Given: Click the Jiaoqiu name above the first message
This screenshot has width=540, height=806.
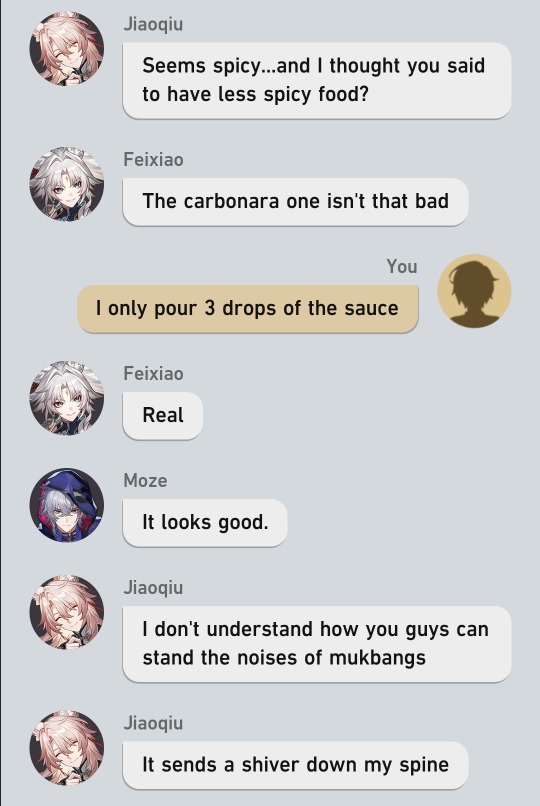Looking at the screenshot, I should tap(153, 25).
